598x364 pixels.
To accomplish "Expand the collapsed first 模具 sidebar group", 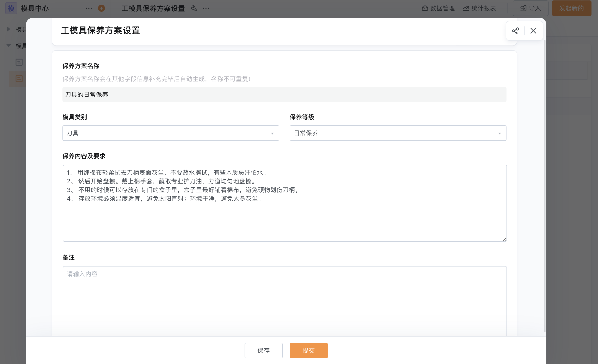I will point(8,29).
